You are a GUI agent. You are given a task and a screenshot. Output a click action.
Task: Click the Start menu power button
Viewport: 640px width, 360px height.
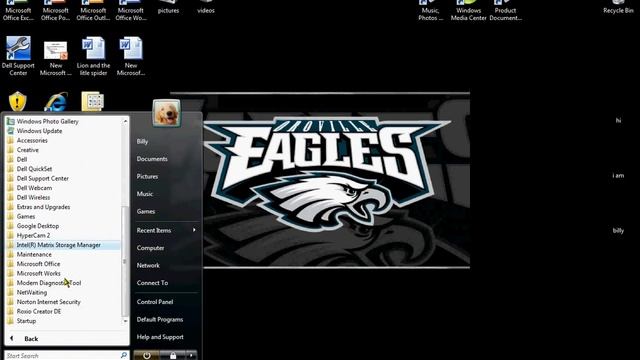[x=147, y=356]
